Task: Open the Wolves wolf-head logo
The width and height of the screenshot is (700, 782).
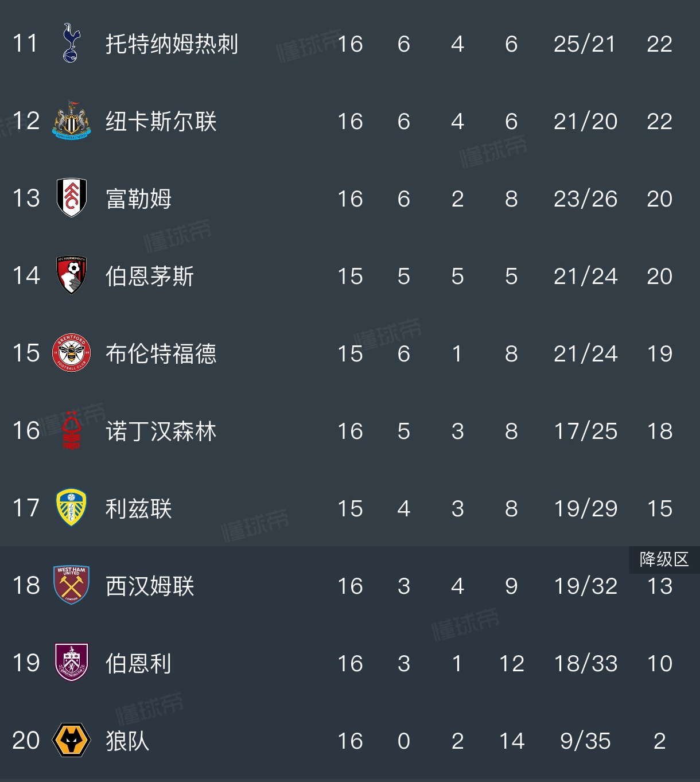Action: click(71, 740)
